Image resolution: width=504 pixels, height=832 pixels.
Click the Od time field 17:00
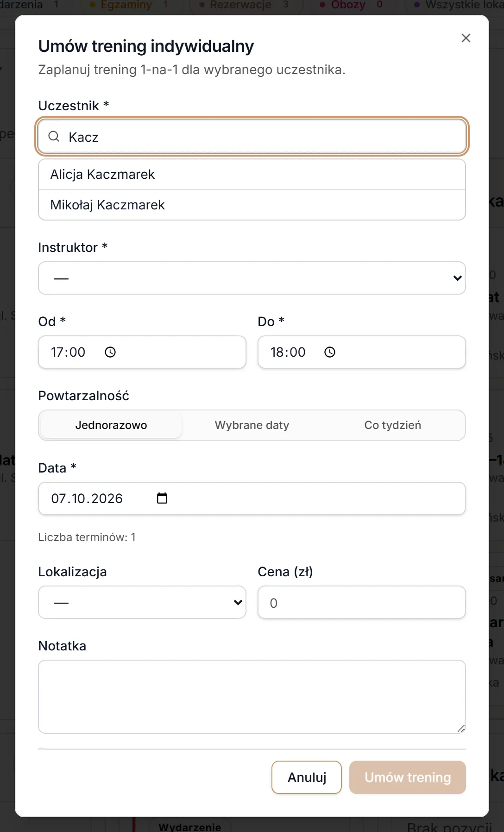click(142, 352)
